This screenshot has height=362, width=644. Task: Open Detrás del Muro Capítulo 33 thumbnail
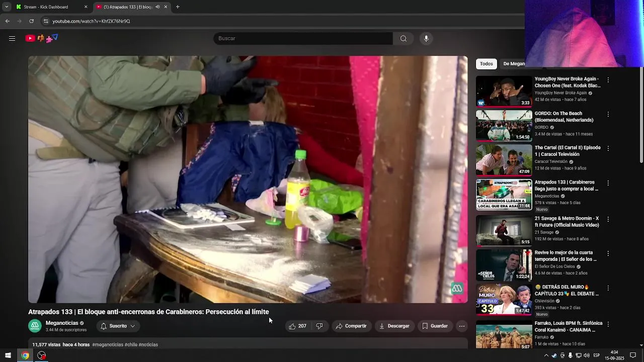[x=504, y=299]
